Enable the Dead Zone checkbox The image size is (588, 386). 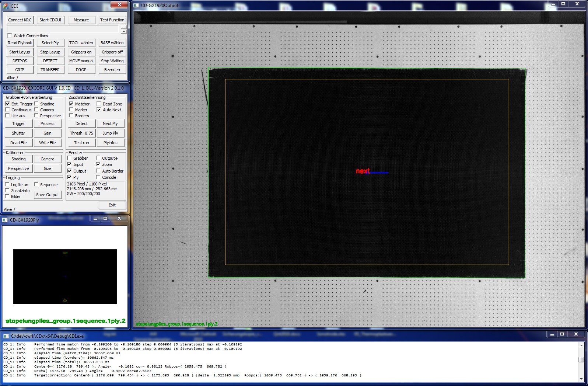pyautogui.click(x=99, y=104)
